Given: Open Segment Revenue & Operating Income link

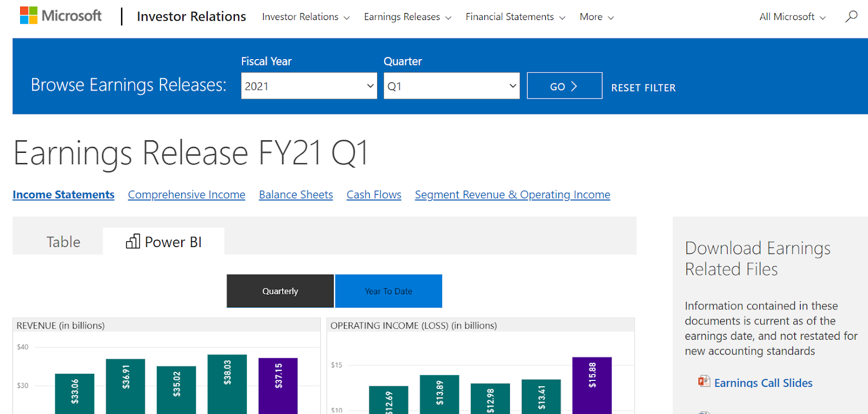Looking at the screenshot, I should pos(513,195).
